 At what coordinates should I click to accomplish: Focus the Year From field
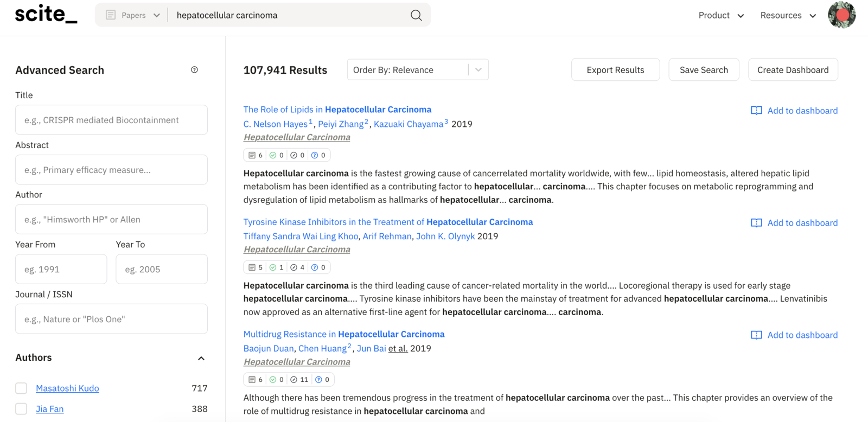point(61,269)
